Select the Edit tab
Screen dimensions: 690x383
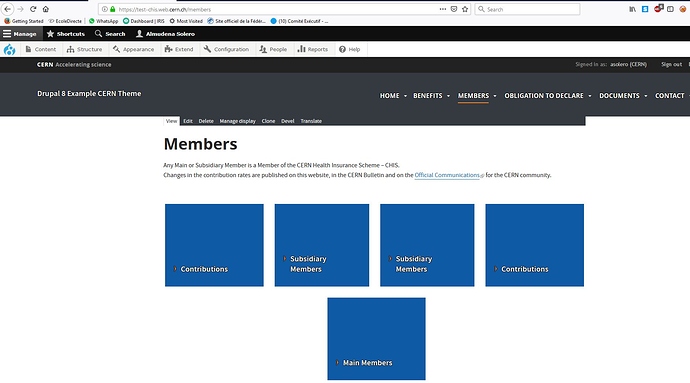188,121
